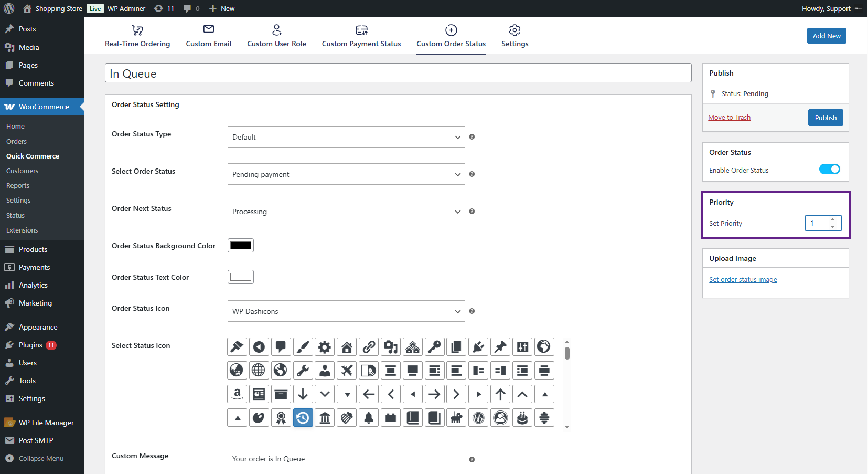The height and width of the screenshot is (474, 868).
Task: Click the Set order status image link
Action: click(x=743, y=280)
